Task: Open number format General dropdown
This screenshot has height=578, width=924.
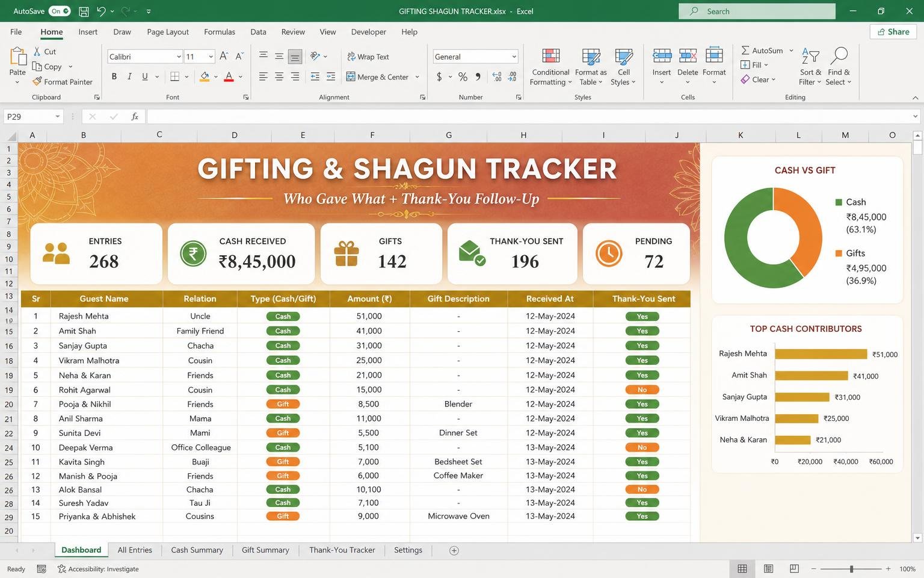Action: coord(514,57)
